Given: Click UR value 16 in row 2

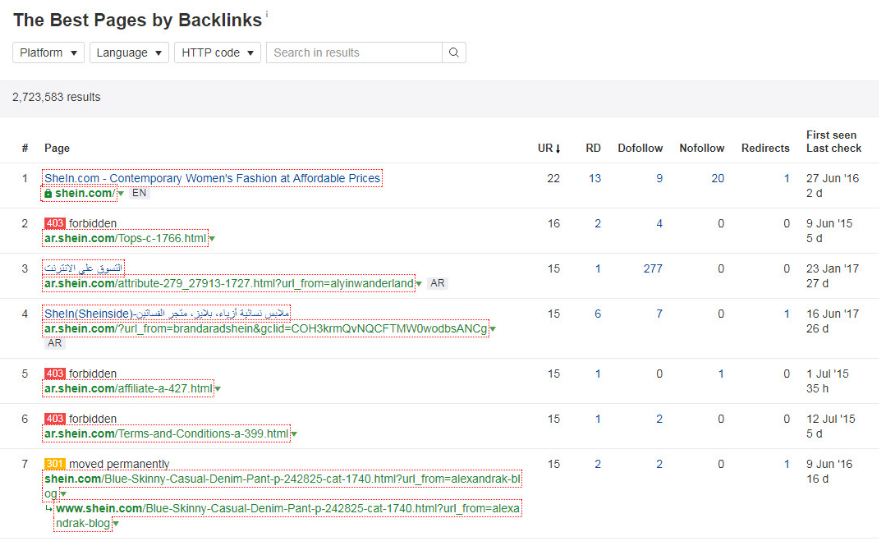Looking at the screenshot, I should 553,224.
